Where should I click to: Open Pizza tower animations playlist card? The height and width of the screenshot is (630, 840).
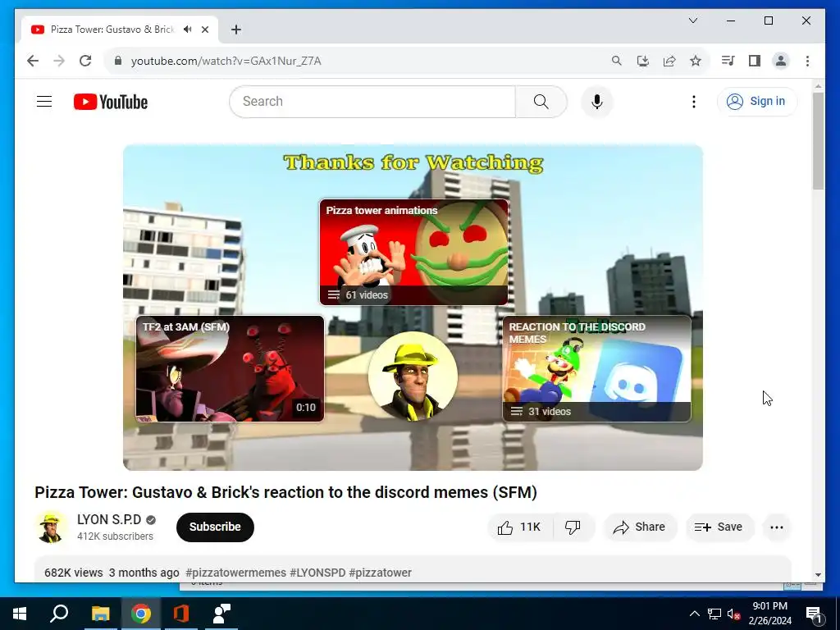413,252
